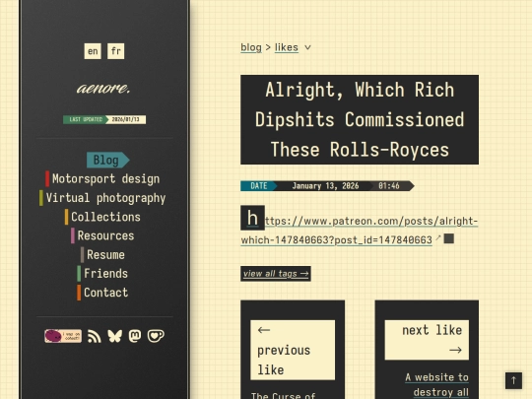Switch language to French (fr)

tap(115, 51)
